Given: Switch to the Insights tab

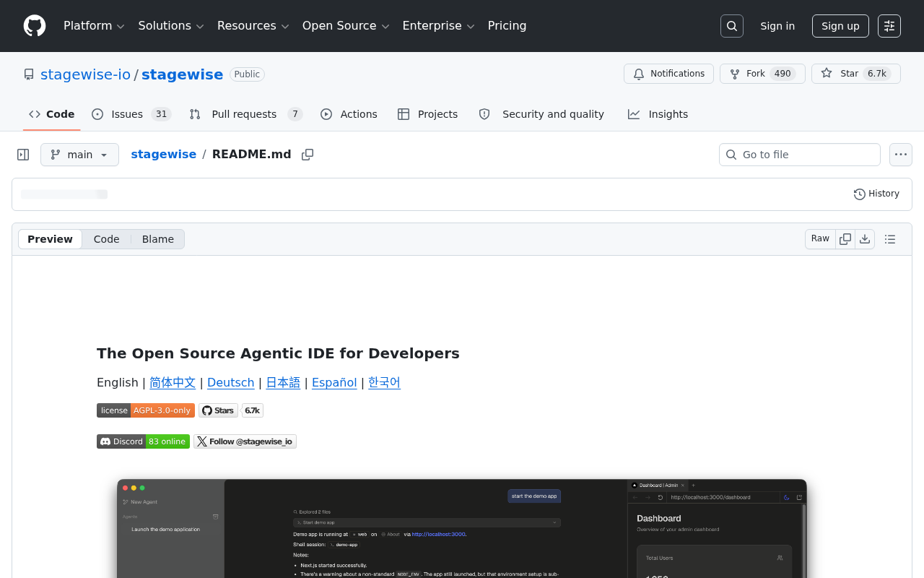Looking at the screenshot, I should click(658, 114).
